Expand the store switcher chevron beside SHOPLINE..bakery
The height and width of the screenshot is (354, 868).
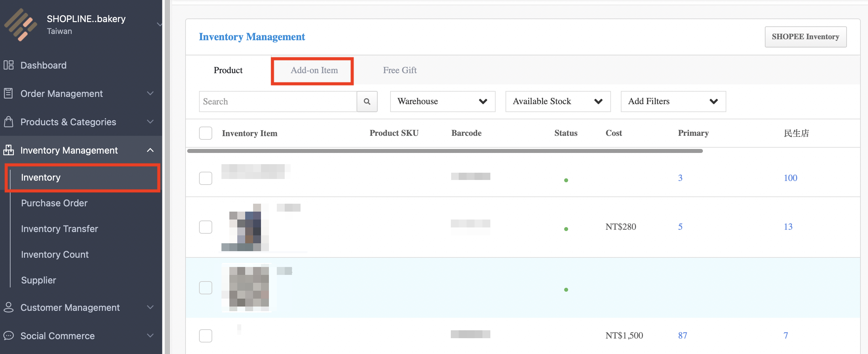(x=159, y=24)
